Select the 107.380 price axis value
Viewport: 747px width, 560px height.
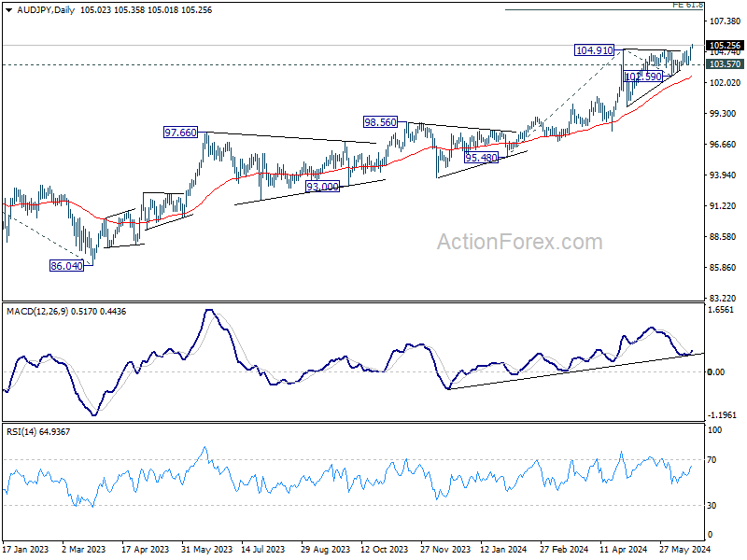tap(726, 21)
